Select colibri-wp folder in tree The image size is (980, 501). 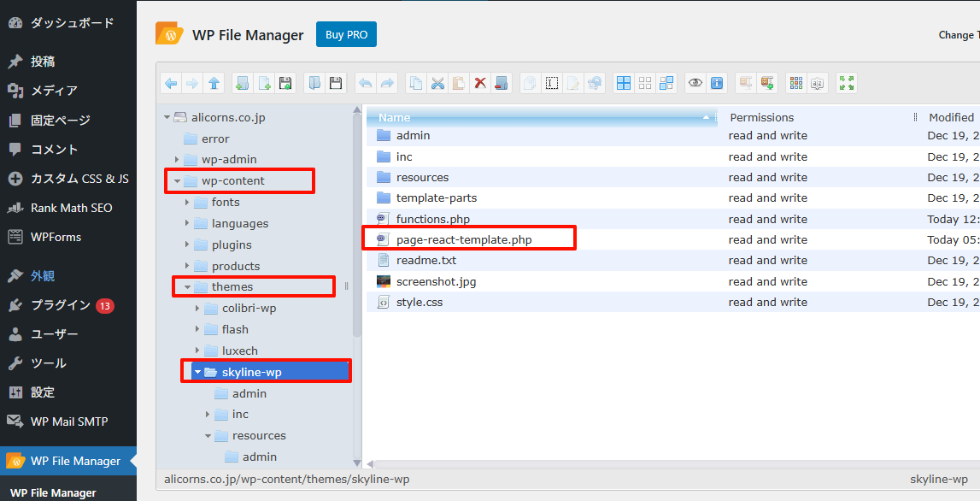249,309
